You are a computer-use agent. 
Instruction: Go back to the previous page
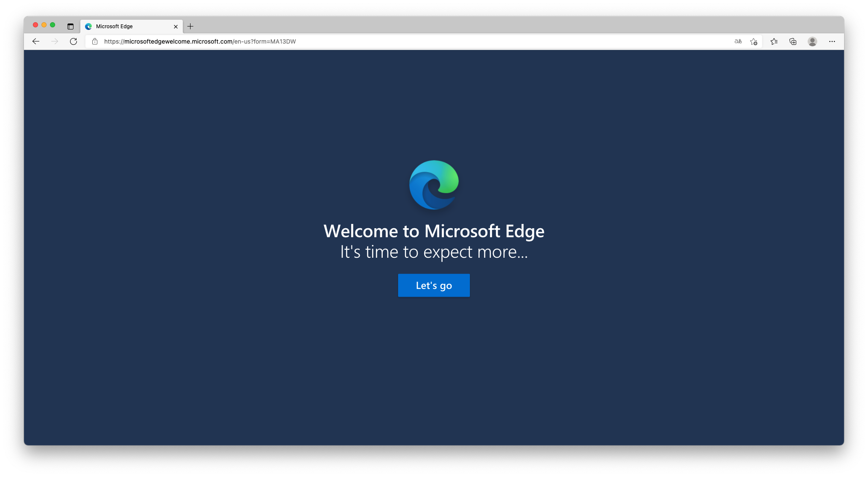(x=36, y=41)
